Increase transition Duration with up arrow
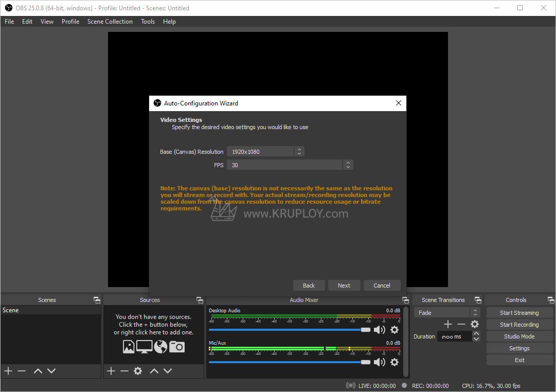This screenshot has width=556, height=392. coord(477,334)
